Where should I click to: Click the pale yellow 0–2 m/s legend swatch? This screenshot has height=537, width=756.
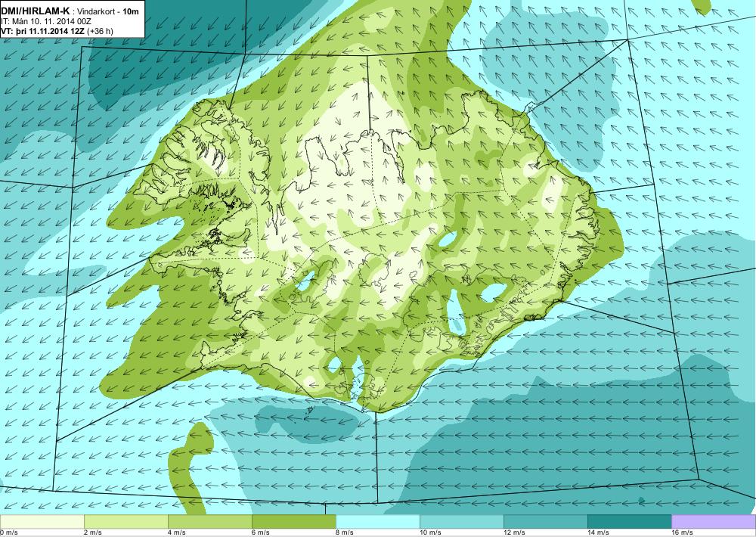point(42,522)
